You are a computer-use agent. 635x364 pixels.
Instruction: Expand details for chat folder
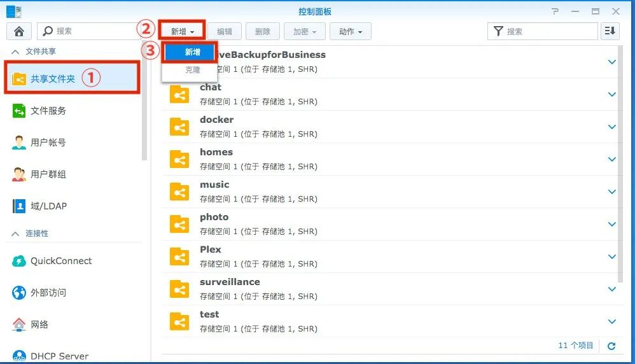pos(612,94)
